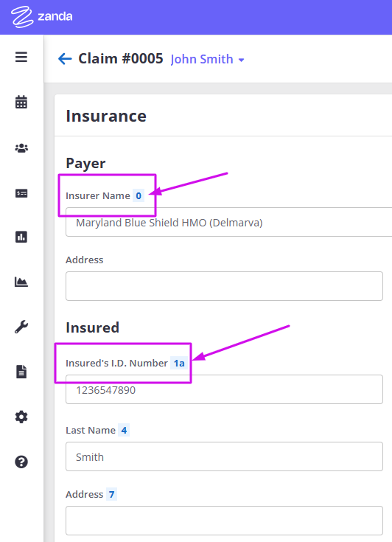The image size is (392, 542).
Task: Open settings gear in sidebar
Action: click(x=21, y=417)
